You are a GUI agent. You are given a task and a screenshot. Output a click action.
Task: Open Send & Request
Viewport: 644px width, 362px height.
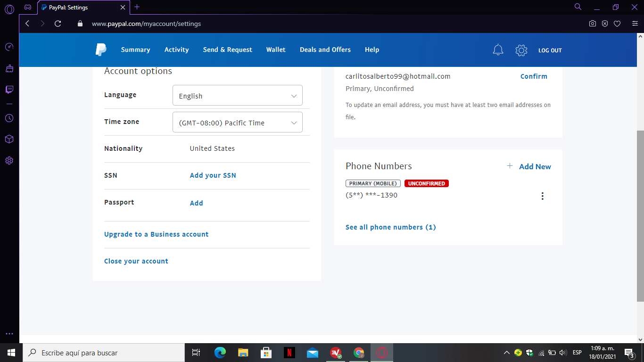pyautogui.click(x=228, y=49)
